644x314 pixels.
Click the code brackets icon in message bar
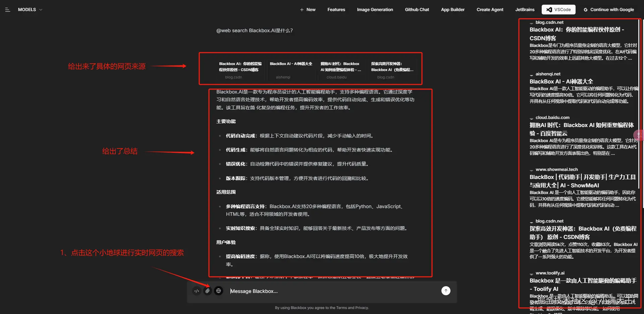point(197,291)
